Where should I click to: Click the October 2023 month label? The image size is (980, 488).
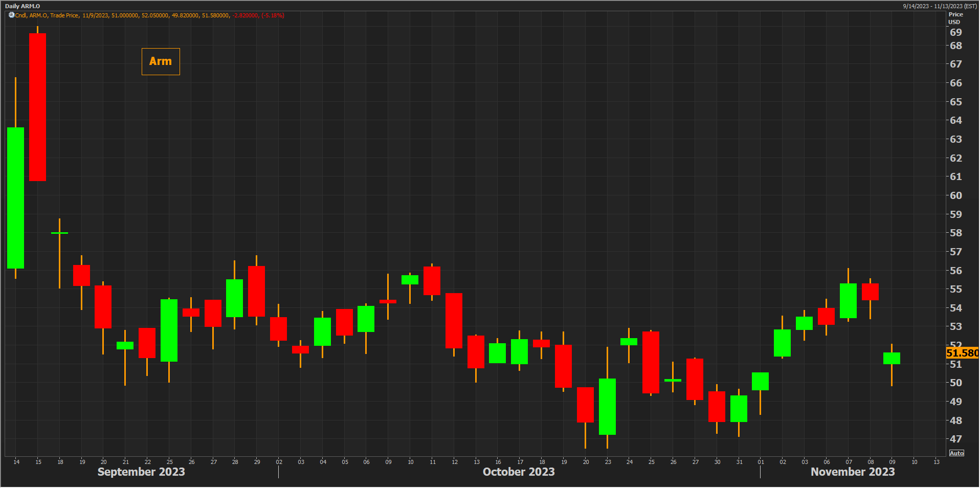(518, 472)
